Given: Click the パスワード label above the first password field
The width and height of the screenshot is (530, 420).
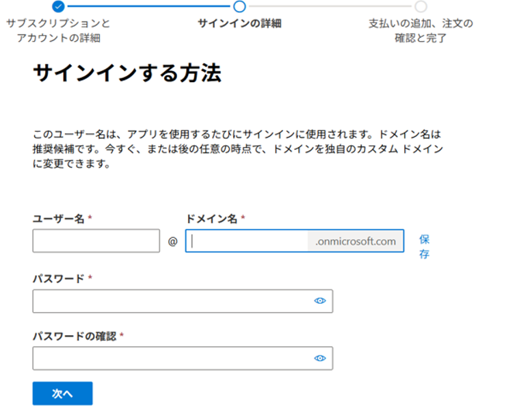Looking at the screenshot, I should click(59, 278).
